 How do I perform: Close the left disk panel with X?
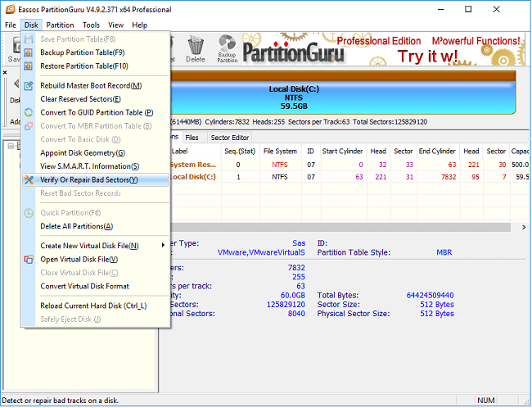tap(5, 72)
